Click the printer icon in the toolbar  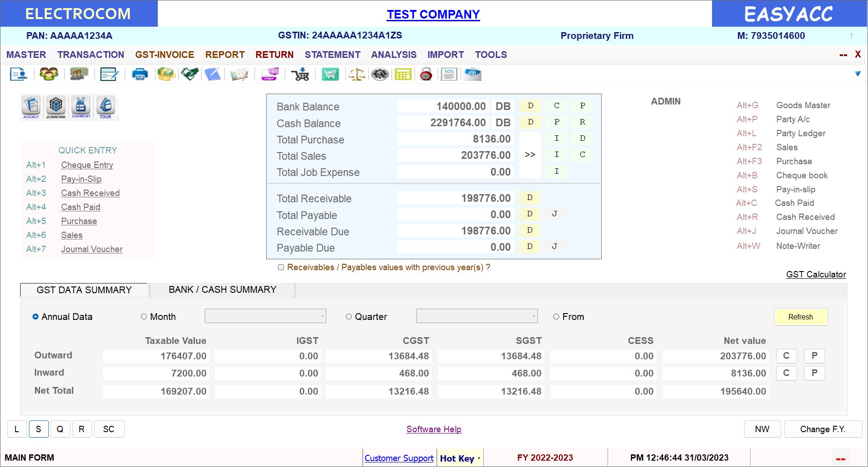(140, 74)
